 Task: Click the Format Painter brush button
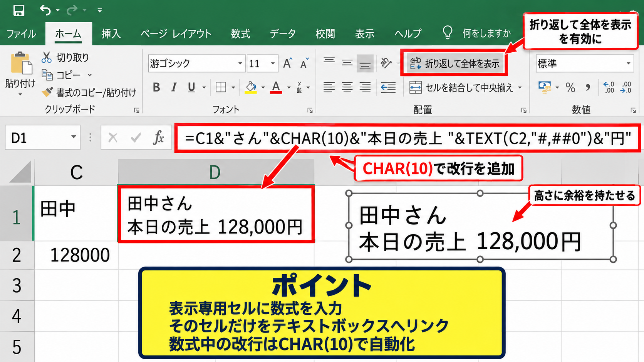(x=89, y=92)
